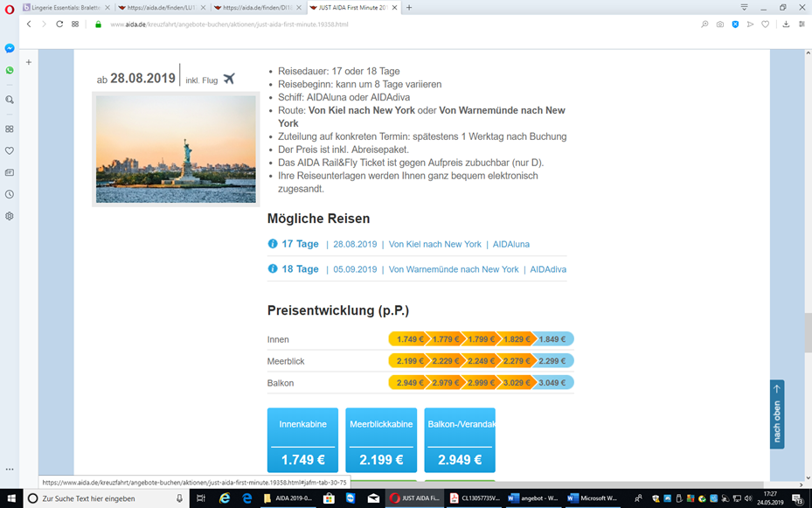The width and height of the screenshot is (812, 508).
Task: Open the Von Kiel nach New York link
Action: (x=435, y=245)
